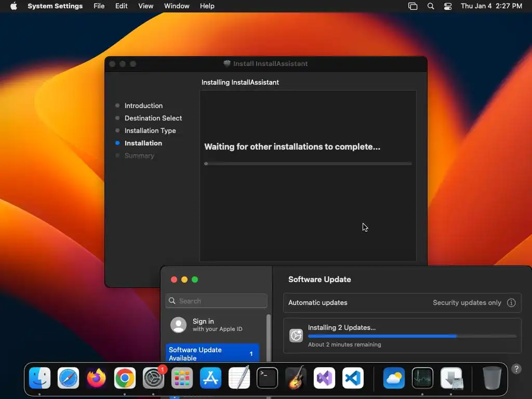The height and width of the screenshot is (399, 532).
Task: Launch Google Chrome from the Dock
Action: 125,378
